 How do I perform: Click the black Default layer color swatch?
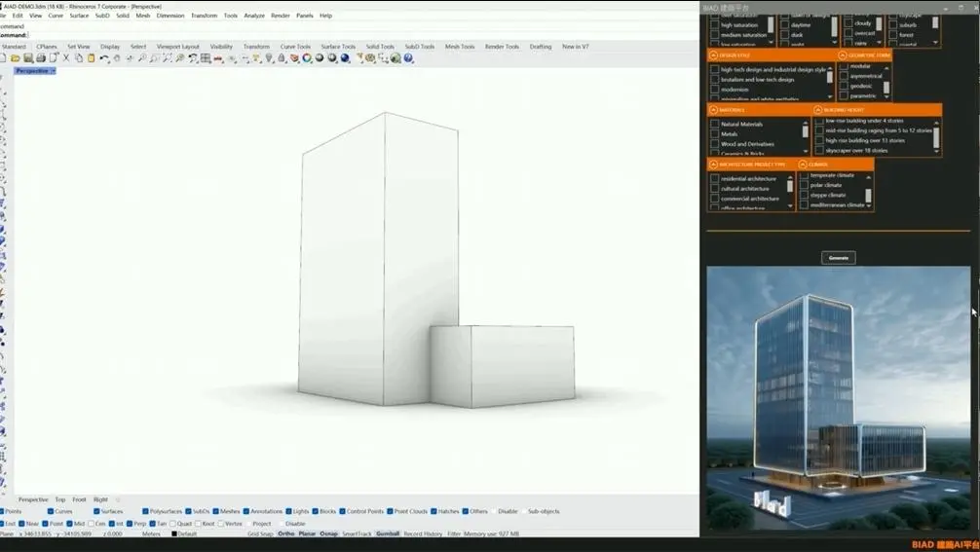174,534
